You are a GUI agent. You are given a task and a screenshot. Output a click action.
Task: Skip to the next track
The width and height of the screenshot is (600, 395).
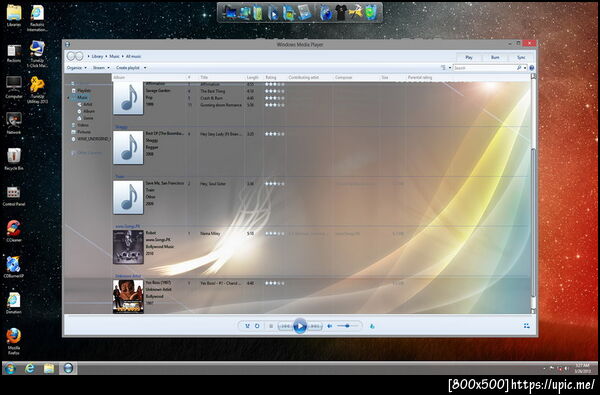315,326
